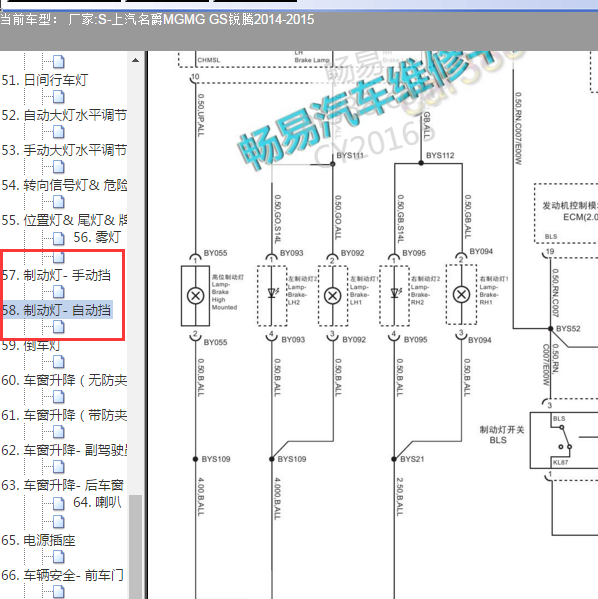Click the '2.50.B.ALL' wire label
Image resolution: width=598 pixels, height=599 pixels.
[x=399, y=497]
